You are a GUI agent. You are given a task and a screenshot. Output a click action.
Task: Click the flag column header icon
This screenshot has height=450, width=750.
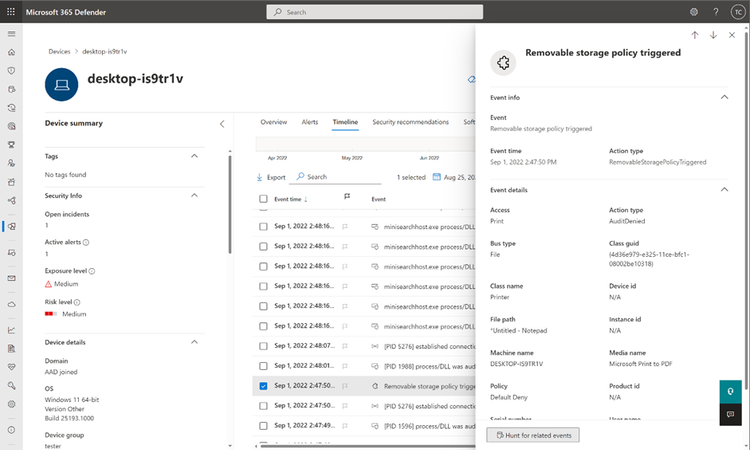pyautogui.click(x=347, y=197)
